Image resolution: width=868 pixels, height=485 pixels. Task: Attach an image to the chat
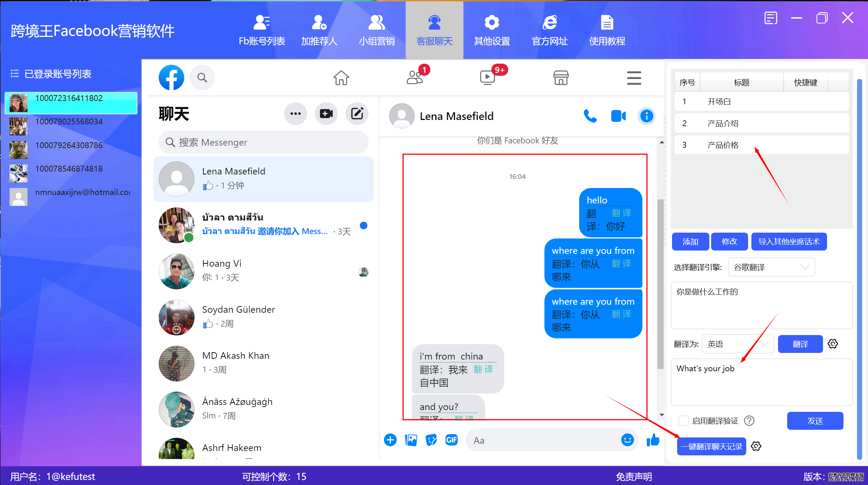411,440
